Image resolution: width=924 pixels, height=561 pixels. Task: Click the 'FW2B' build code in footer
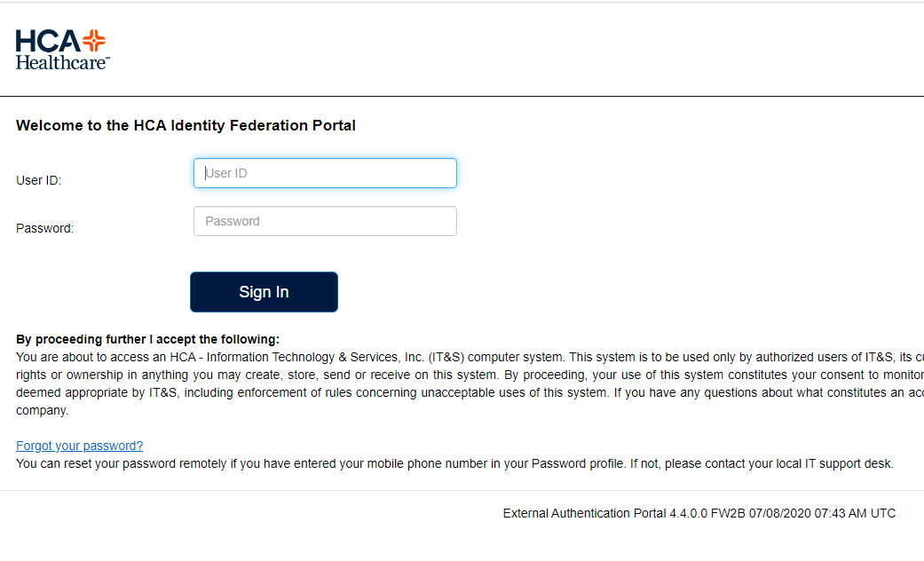pos(729,513)
